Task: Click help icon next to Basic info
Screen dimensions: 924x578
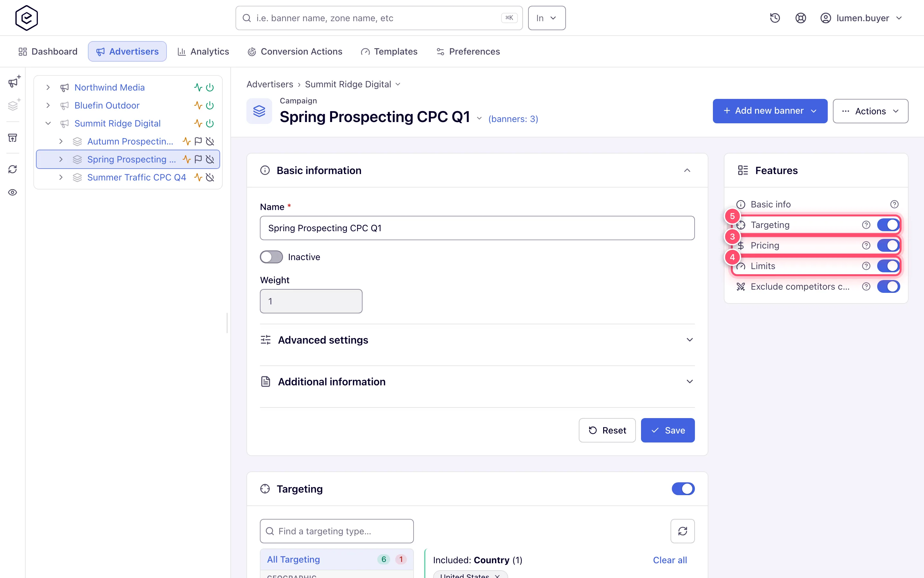Action: (x=894, y=204)
